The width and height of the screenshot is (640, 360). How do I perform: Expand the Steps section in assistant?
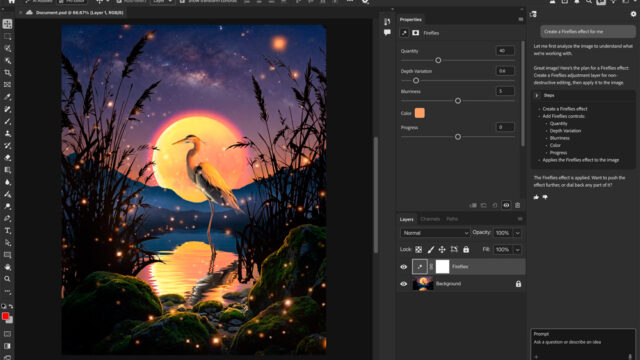(537, 96)
